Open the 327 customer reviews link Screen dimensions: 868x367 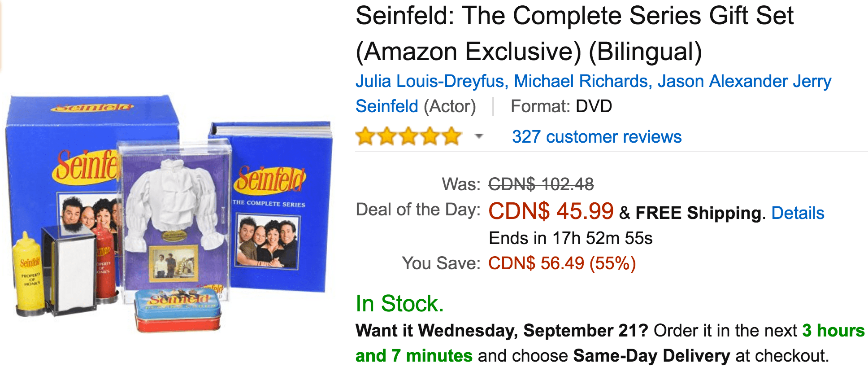(x=597, y=136)
